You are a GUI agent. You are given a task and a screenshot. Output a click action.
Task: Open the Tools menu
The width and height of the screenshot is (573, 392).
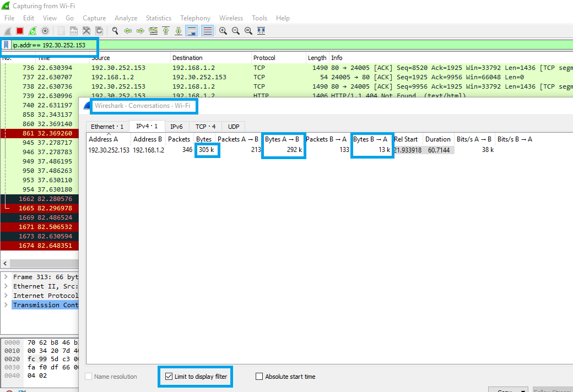point(260,18)
